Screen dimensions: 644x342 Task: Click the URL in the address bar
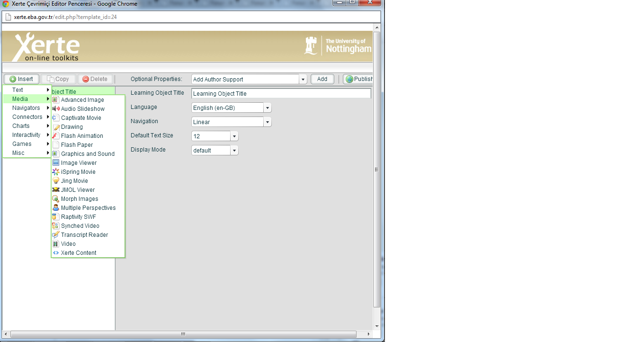(65, 17)
